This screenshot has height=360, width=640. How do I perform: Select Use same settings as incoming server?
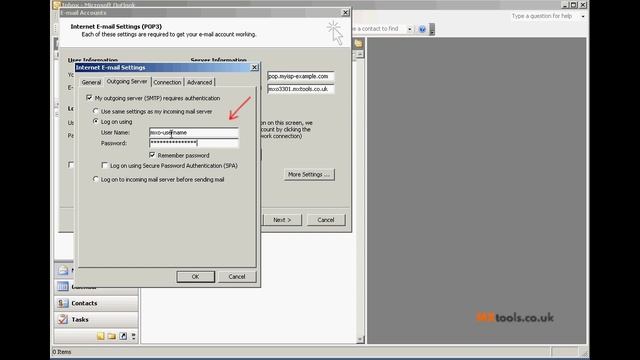[96, 111]
